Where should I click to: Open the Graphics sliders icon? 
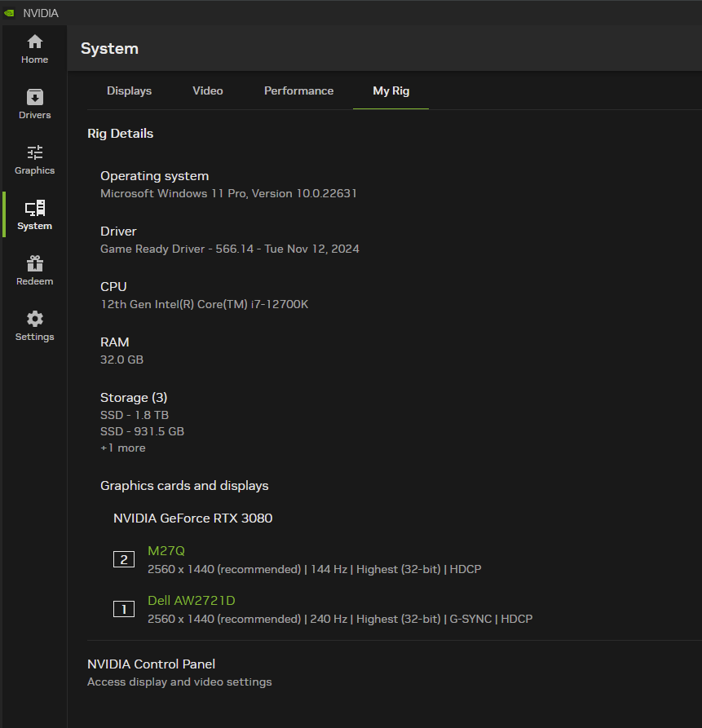(x=34, y=152)
